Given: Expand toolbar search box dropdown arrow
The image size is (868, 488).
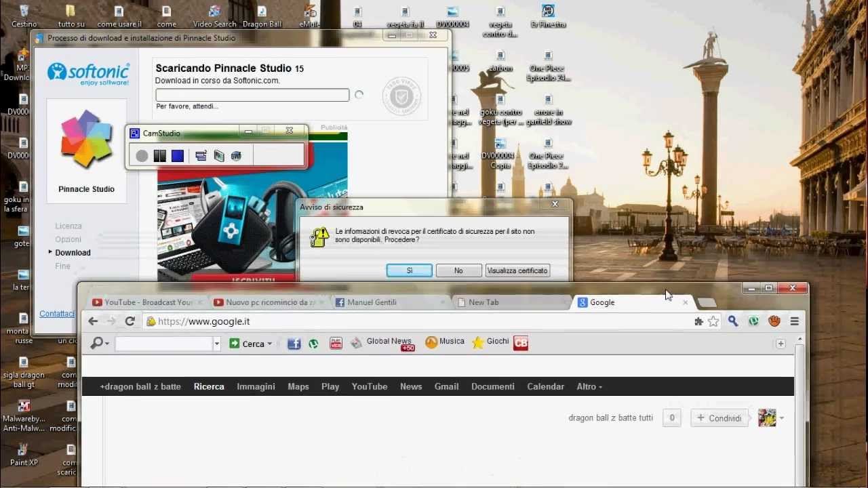Looking at the screenshot, I should click(217, 344).
